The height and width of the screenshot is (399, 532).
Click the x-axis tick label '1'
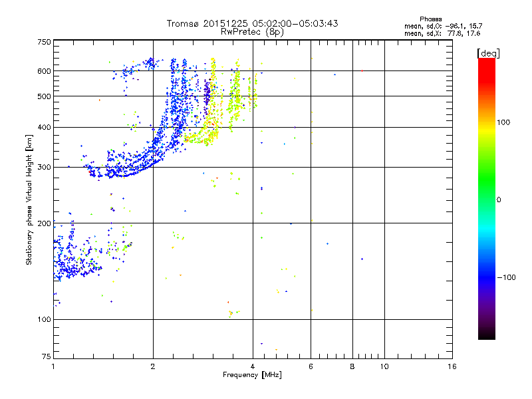[53, 366]
